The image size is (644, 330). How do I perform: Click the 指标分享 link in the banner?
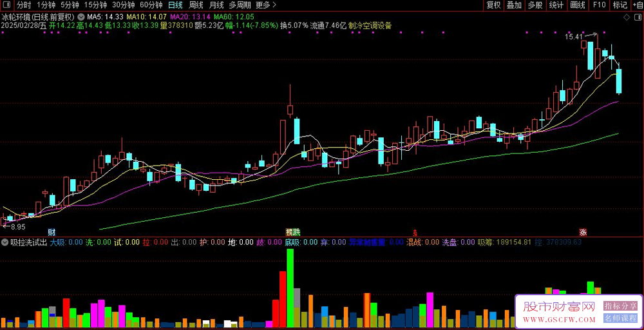tap(620, 306)
